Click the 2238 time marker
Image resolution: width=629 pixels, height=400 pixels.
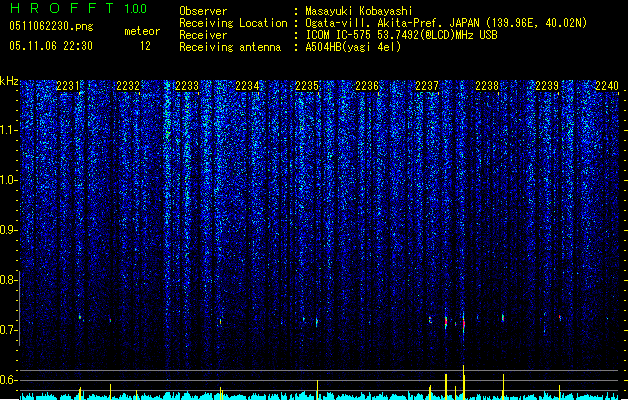coord(487,86)
